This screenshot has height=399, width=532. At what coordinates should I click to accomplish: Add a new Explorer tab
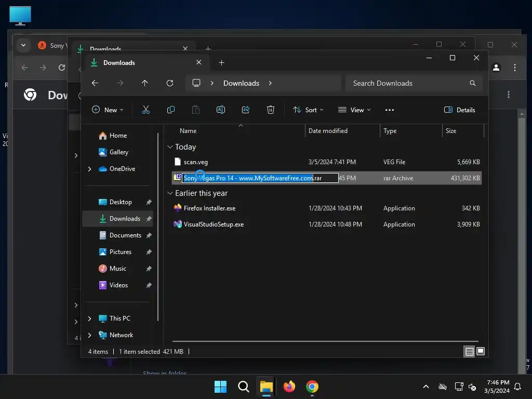coord(221,62)
